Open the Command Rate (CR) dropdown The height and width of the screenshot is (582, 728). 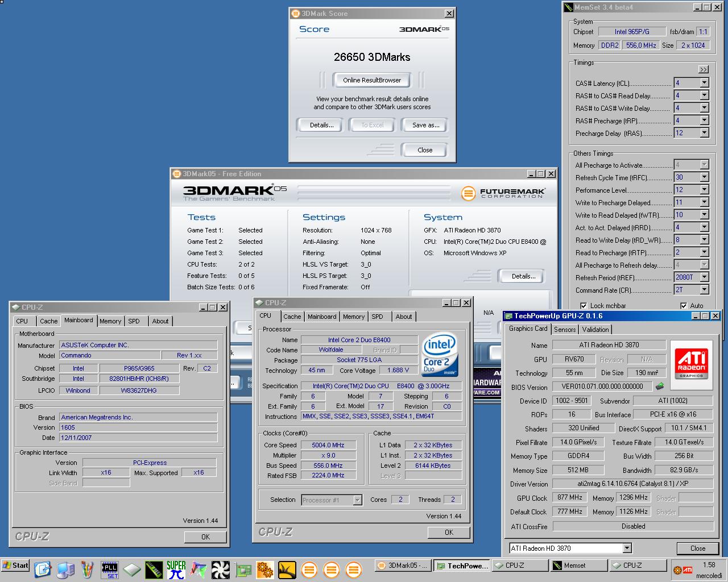click(x=704, y=290)
